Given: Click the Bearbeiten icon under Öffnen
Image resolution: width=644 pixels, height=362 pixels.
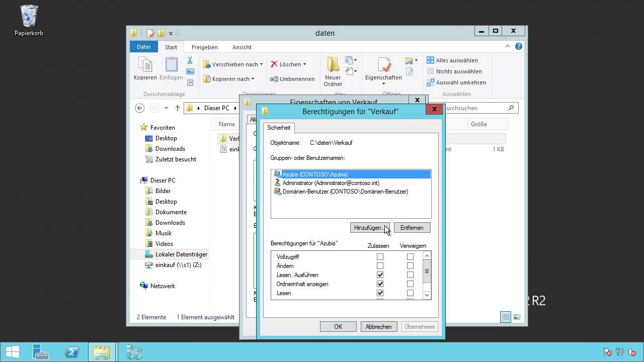Looking at the screenshot, I should click(x=410, y=72).
